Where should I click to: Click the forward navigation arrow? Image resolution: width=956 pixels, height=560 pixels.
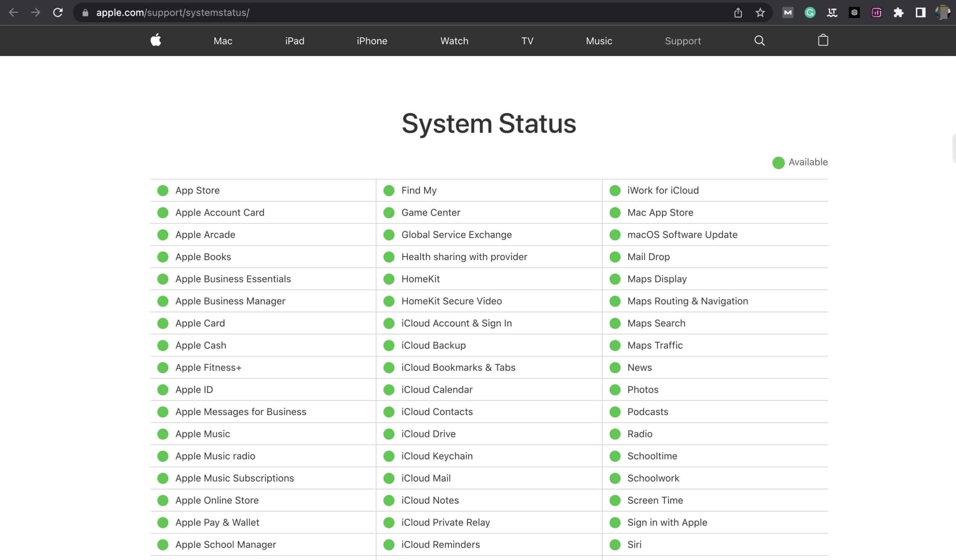click(x=35, y=12)
